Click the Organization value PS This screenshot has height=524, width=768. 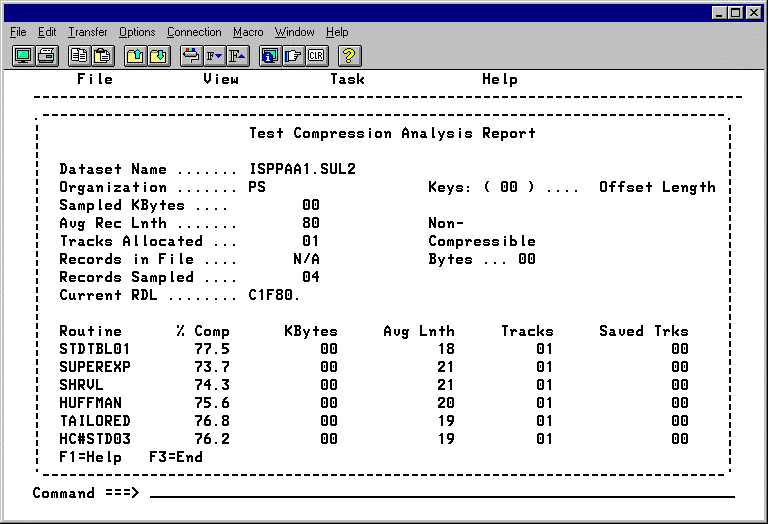pyautogui.click(x=257, y=187)
